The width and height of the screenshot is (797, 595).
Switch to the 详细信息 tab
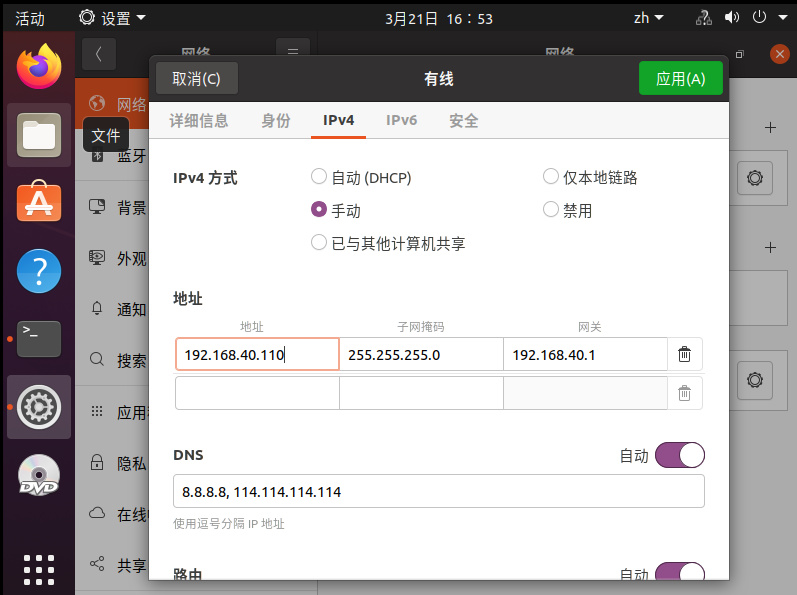(x=198, y=120)
